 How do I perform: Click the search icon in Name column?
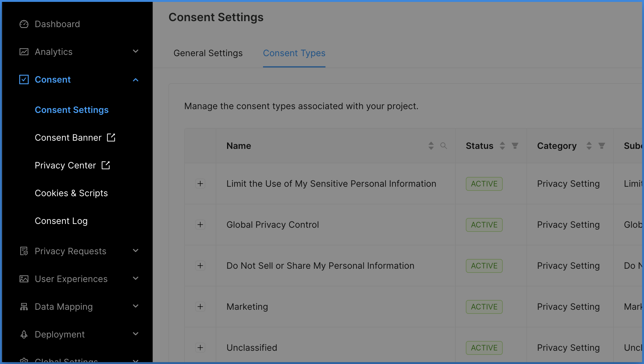(443, 145)
